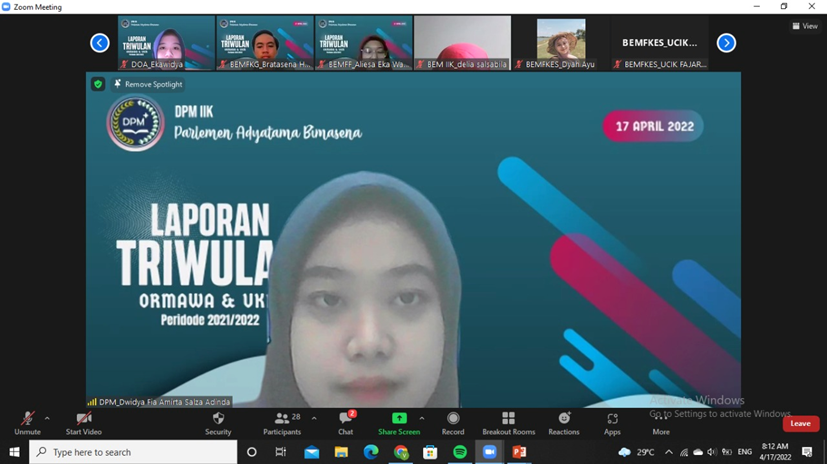Open the Apps panel
This screenshot has width=827, height=464.
click(612, 423)
